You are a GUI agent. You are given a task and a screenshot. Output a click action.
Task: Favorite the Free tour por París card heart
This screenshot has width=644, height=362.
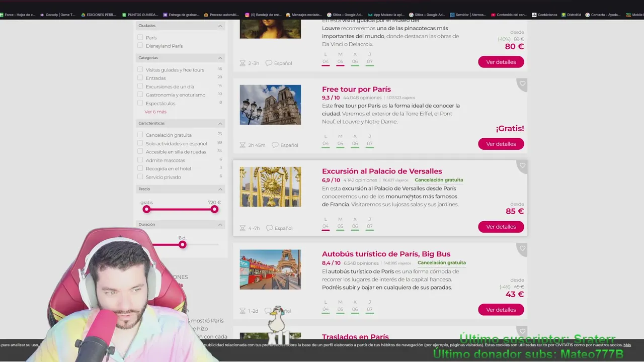(522, 84)
